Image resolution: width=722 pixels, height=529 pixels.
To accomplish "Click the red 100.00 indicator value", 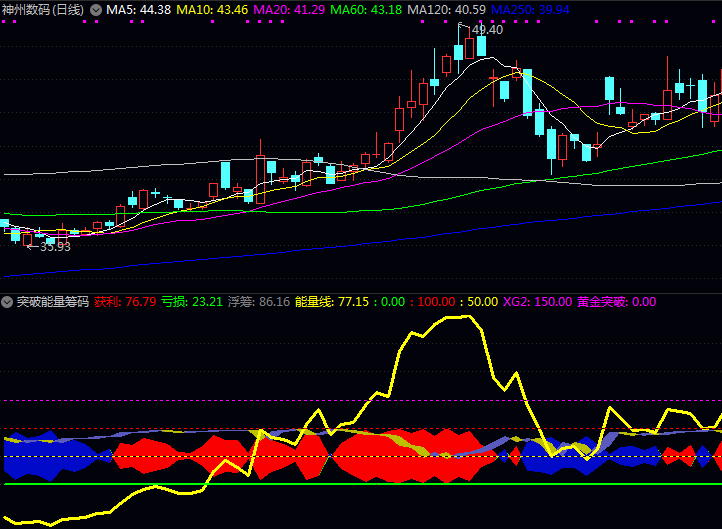I will tap(436, 302).
